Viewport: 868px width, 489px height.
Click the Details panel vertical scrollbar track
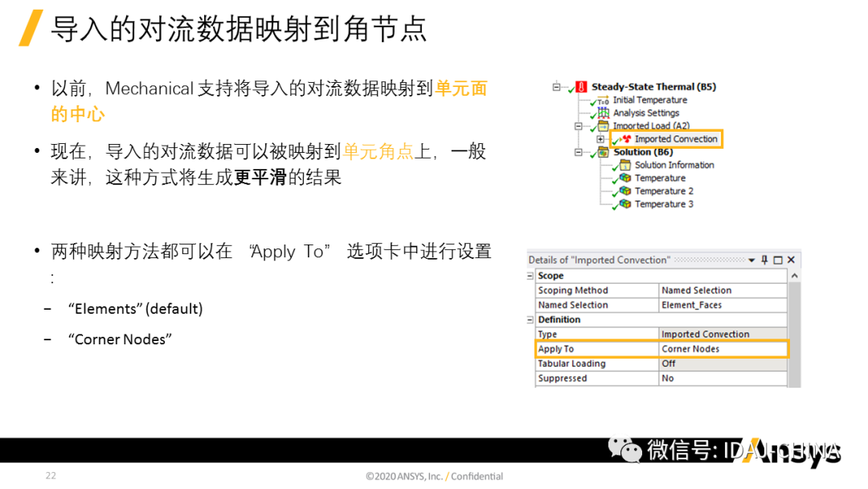tap(794, 335)
